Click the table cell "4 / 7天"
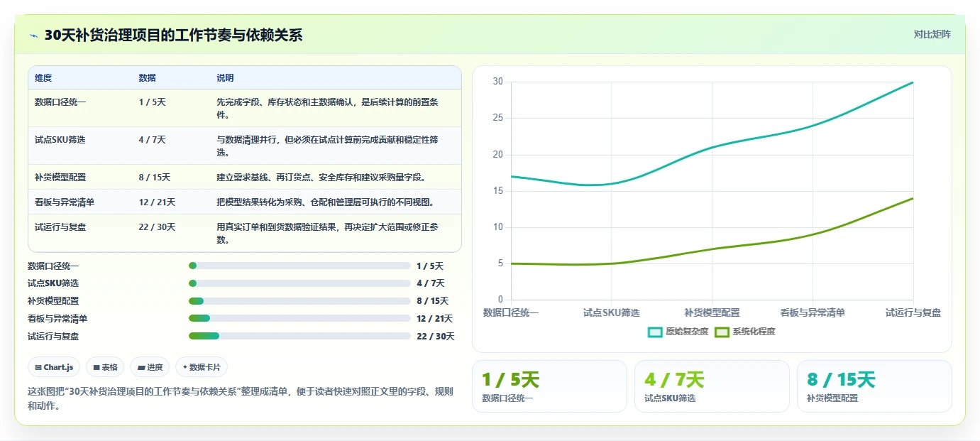980x441 pixels. tap(152, 140)
